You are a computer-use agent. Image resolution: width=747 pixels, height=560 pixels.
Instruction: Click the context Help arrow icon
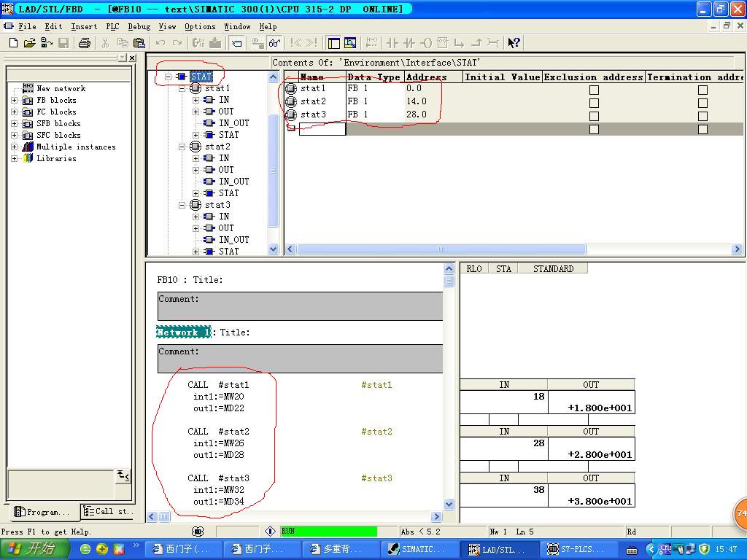[x=514, y=43]
